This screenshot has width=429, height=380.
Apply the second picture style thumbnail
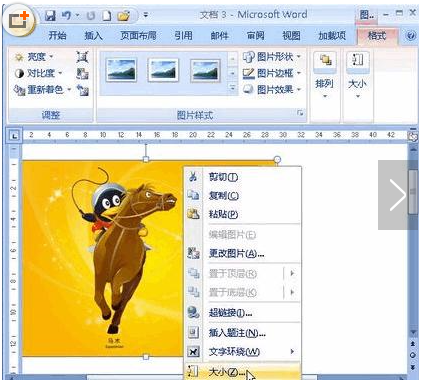point(163,70)
